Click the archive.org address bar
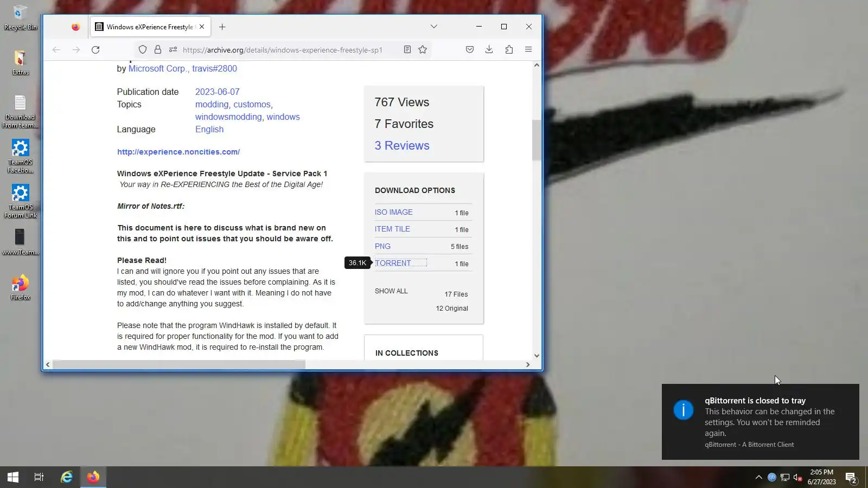Screen dimensions: 868x488 282,50
